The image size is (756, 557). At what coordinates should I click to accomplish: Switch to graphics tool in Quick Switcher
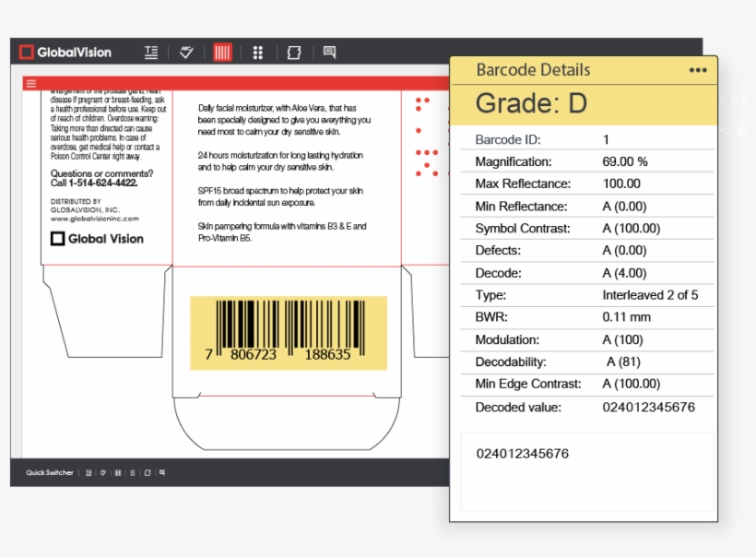point(148,472)
